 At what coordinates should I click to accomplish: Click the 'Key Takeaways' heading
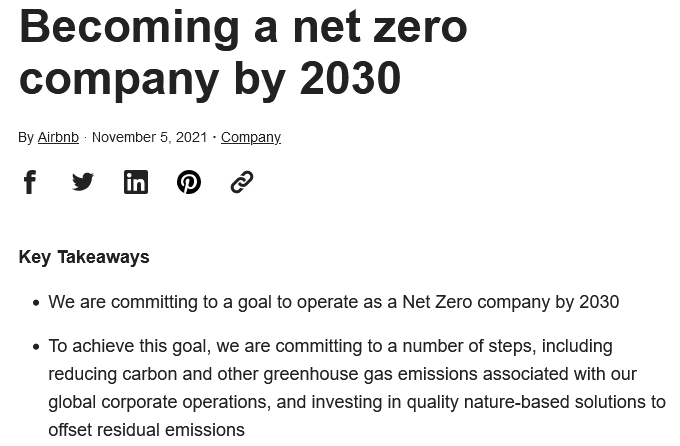point(84,257)
